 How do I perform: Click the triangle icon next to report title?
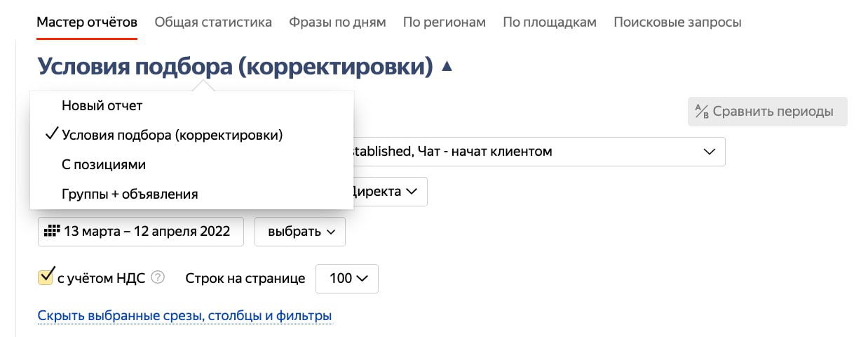[447, 67]
